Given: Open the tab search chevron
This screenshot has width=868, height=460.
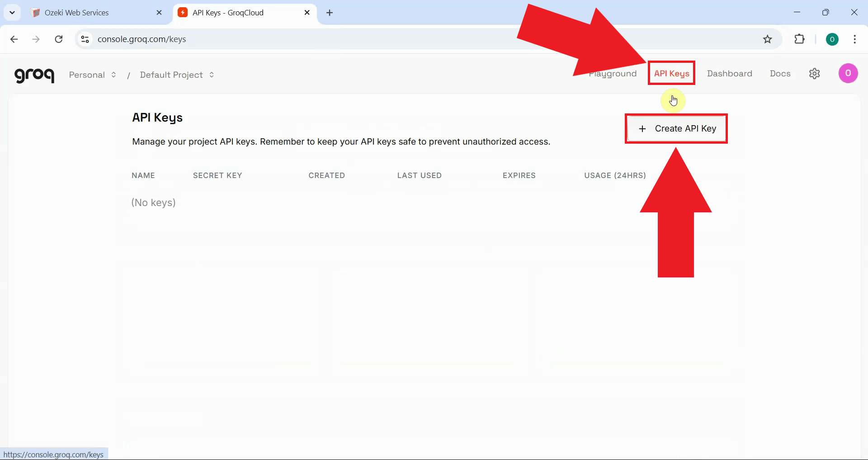Looking at the screenshot, I should pos(12,12).
